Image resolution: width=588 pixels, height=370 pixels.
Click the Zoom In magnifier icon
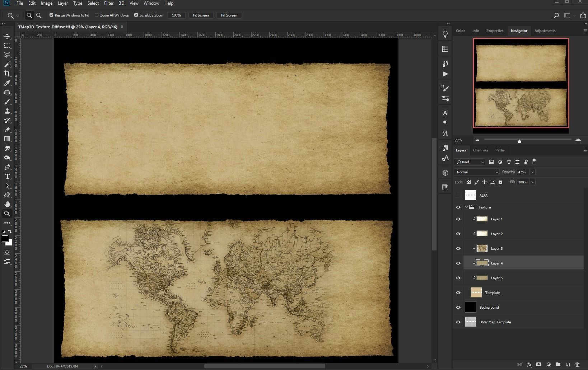pyautogui.click(x=29, y=15)
